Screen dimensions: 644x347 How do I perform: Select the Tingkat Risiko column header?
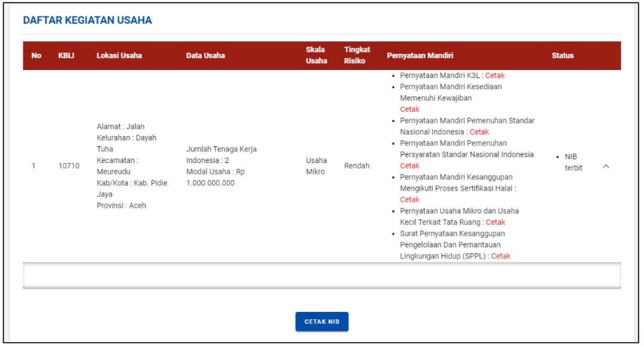pos(357,56)
